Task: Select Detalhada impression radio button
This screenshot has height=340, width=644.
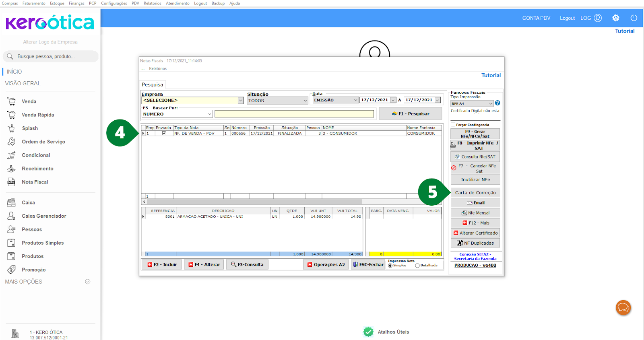Action: 417,266
